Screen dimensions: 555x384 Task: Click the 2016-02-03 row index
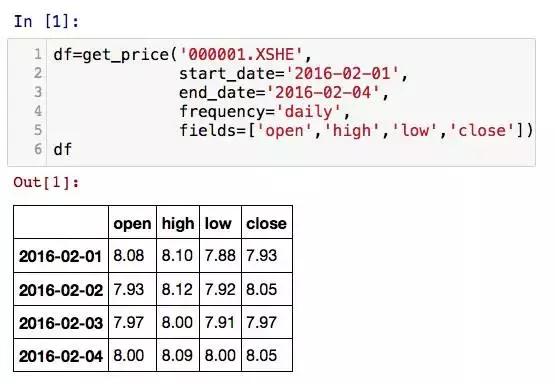[x=61, y=323]
